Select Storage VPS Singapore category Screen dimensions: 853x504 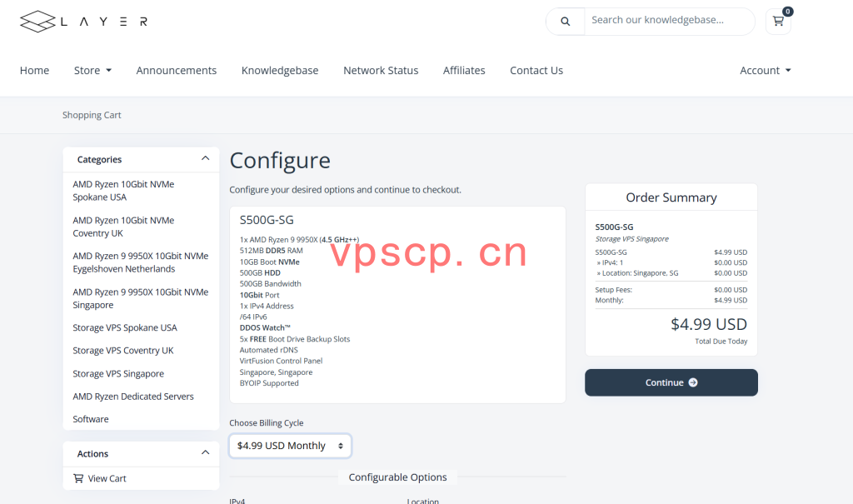(x=118, y=373)
